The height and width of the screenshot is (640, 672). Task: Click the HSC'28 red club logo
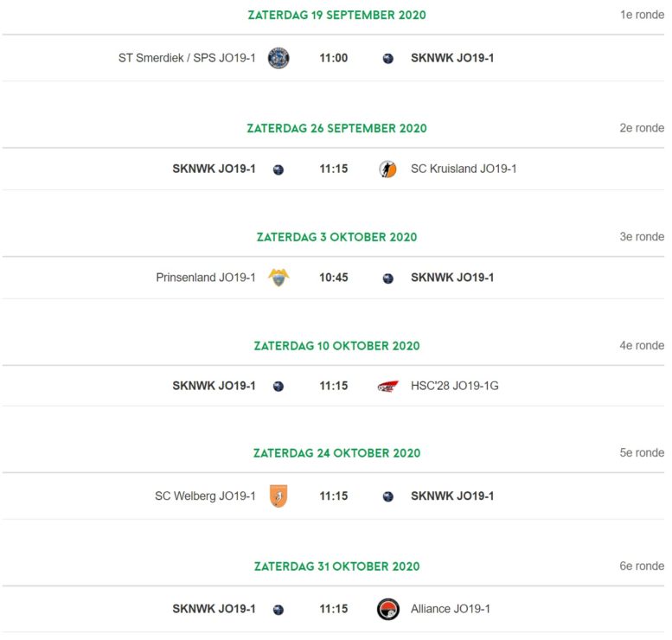click(387, 387)
